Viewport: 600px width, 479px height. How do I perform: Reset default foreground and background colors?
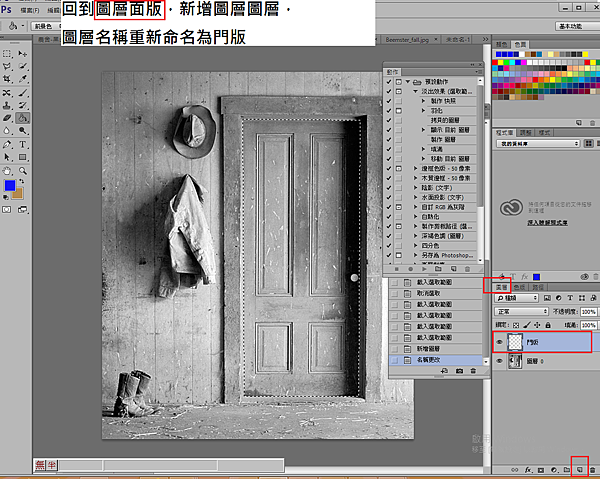(6, 197)
